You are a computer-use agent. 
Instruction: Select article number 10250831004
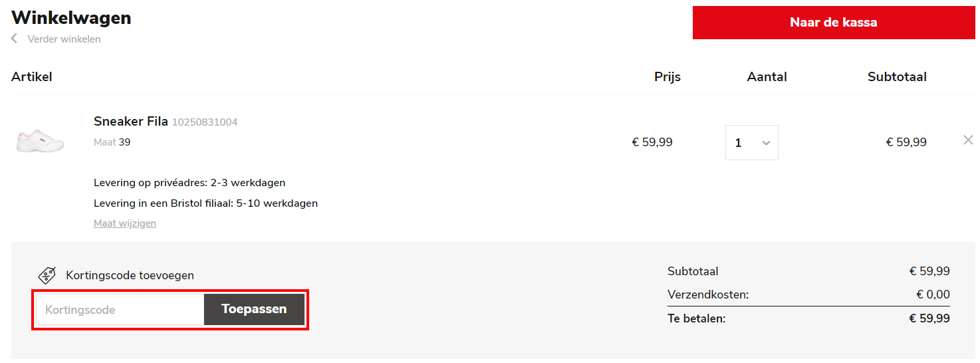click(x=205, y=122)
